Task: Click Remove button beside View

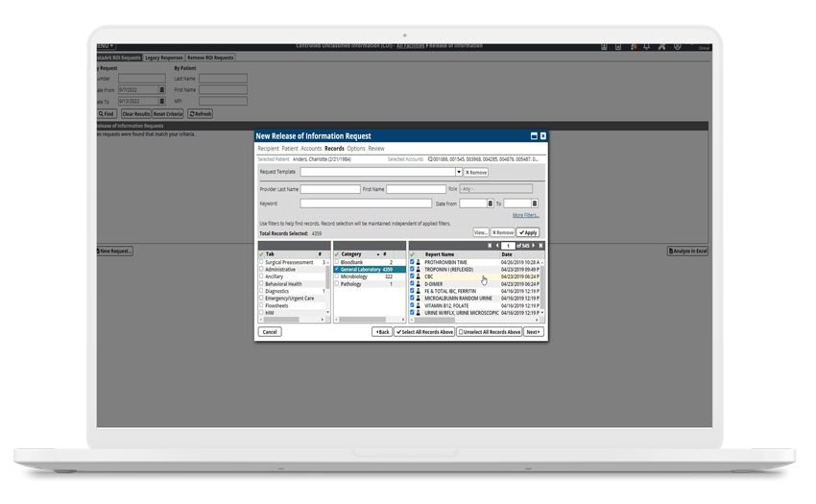Action: 502,232
